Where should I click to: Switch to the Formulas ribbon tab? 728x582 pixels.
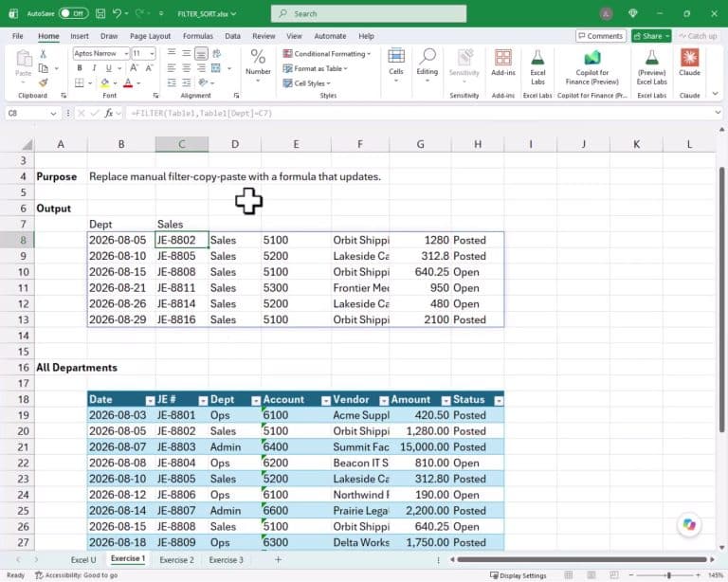(x=198, y=36)
